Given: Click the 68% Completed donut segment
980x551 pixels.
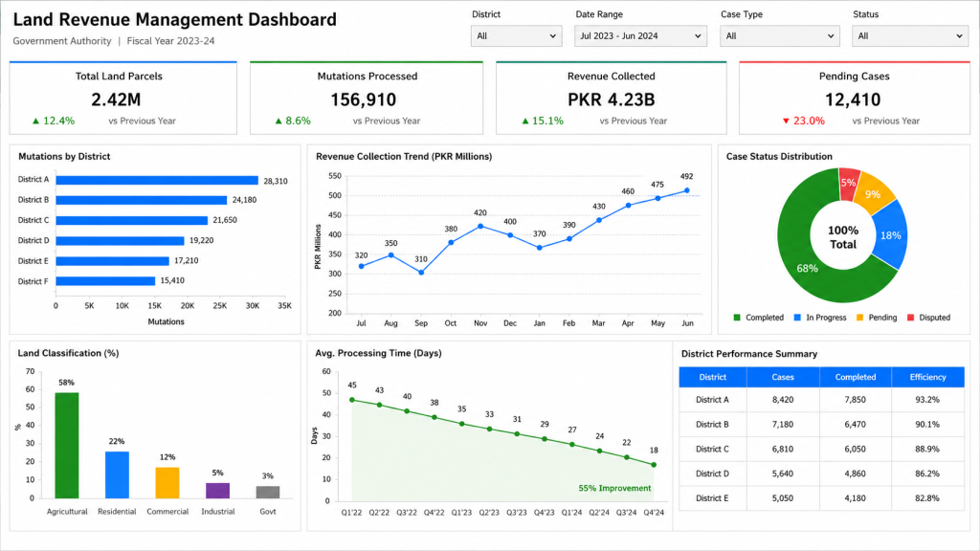Looking at the screenshot, I should pyautogui.click(x=806, y=269).
